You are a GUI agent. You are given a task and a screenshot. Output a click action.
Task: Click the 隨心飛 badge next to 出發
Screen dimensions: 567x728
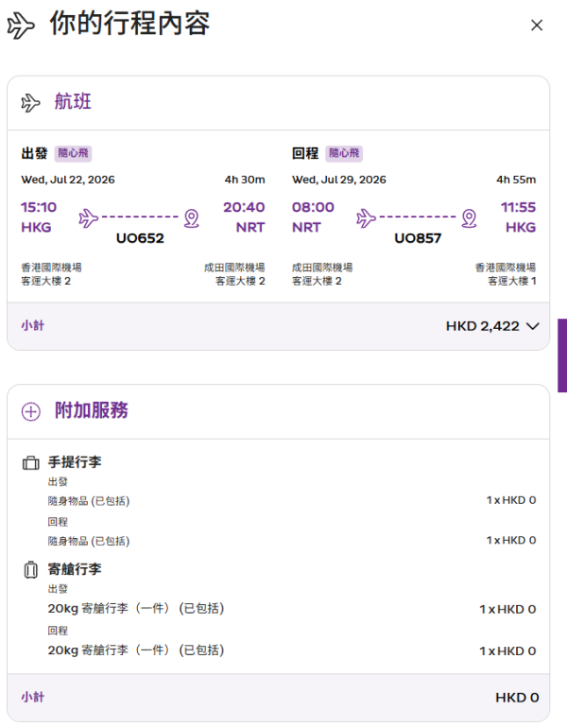point(74,153)
